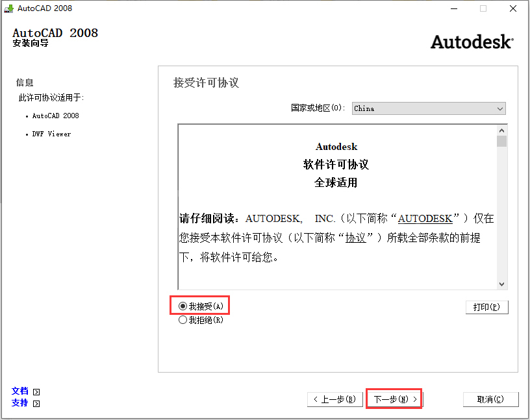Click the Autodesk logo
The height and width of the screenshot is (420, 530).
click(472, 42)
